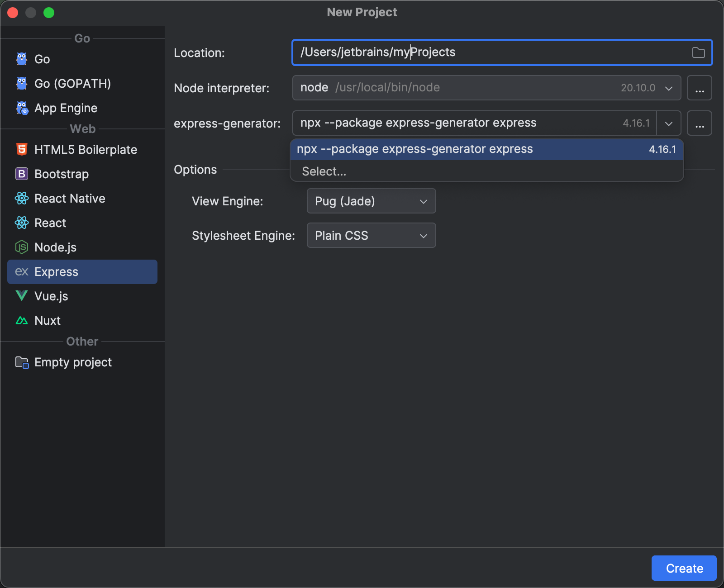724x588 pixels.
Task: Open the Node interpreter dropdown
Action: tap(668, 88)
